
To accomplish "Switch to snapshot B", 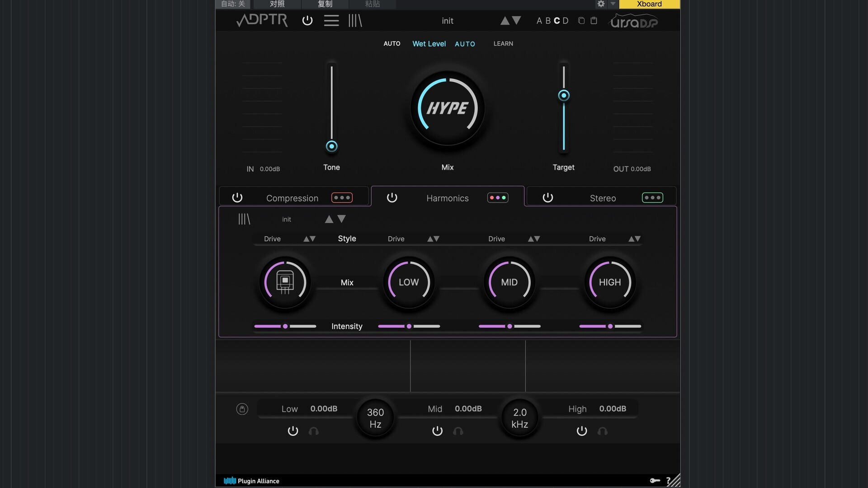I will click(x=548, y=21).
